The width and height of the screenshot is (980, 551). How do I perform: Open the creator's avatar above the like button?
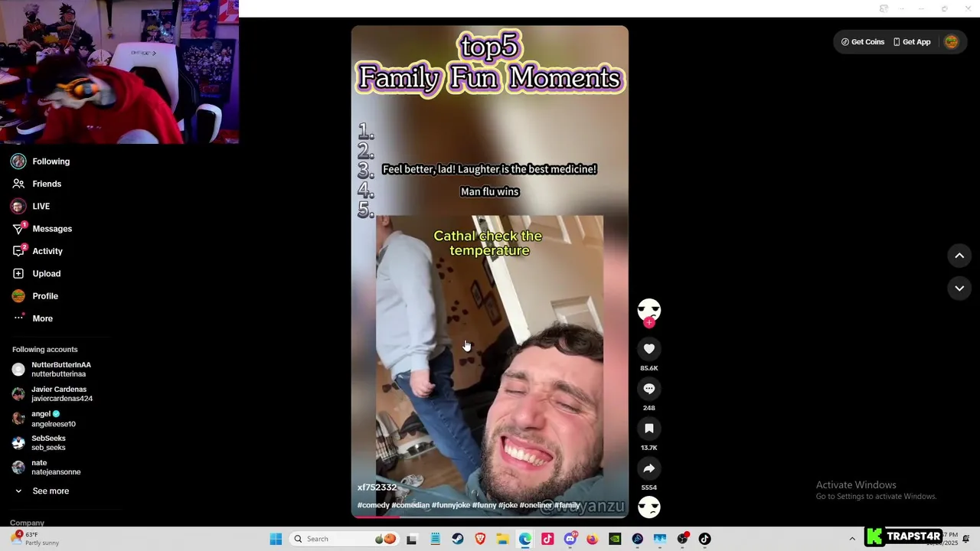(x=648, y=309)
